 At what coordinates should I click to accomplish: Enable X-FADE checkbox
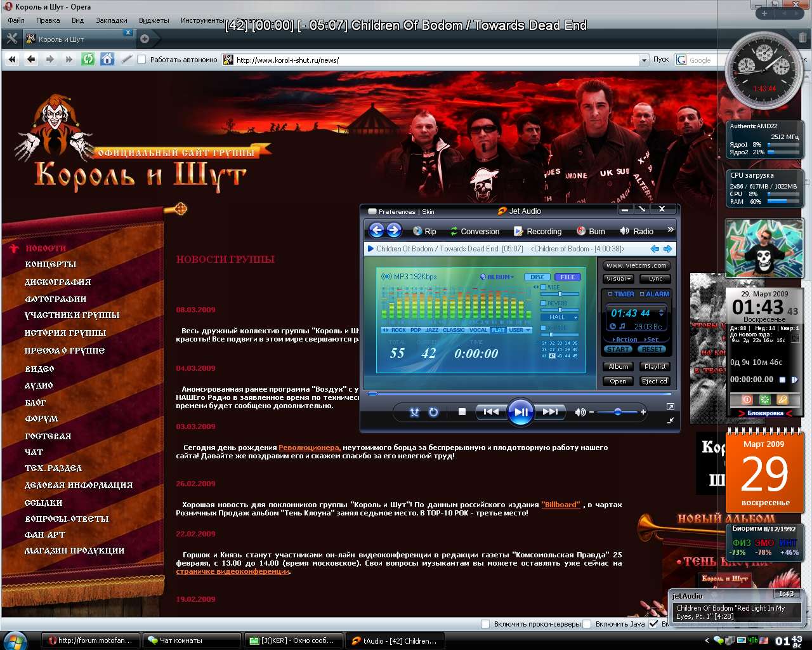(544, 328)
